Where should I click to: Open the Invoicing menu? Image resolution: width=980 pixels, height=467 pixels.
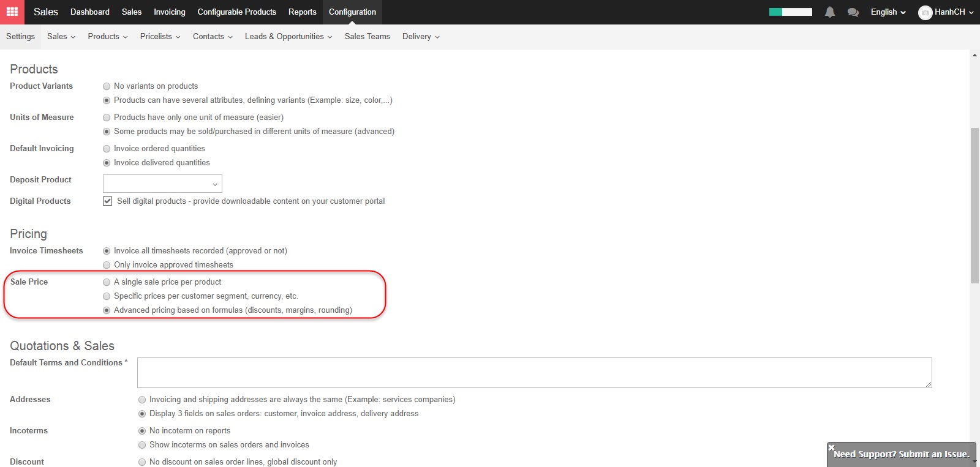(170, 12)
